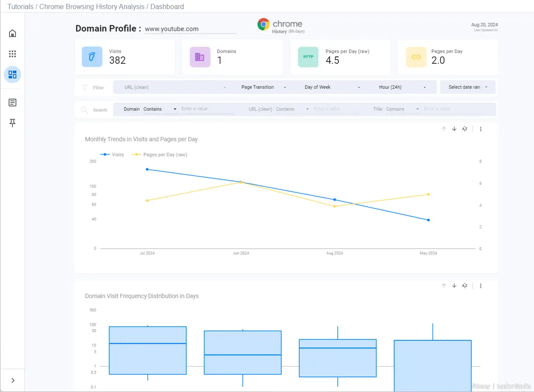534x392 pixels.
Task: Open the monthly trends chart three-dot menu
Action: tap(481, 129)
